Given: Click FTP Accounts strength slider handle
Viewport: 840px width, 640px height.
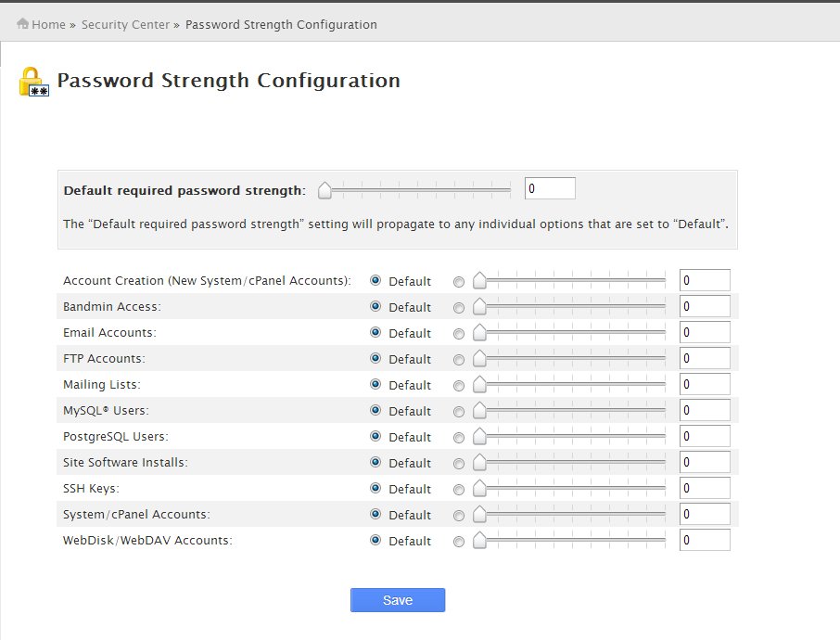Looking at the screenshot, I should click(479, 359).
